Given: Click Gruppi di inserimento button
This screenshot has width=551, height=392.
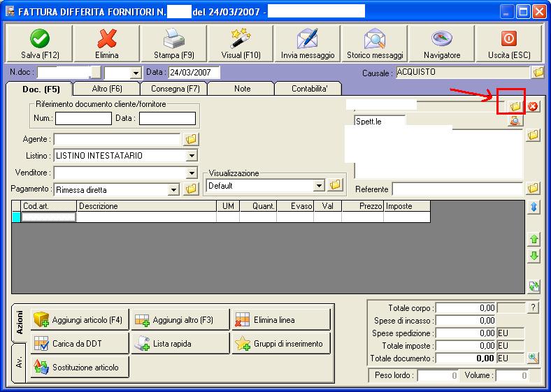Looking at the screenshot, I should 281,343.
